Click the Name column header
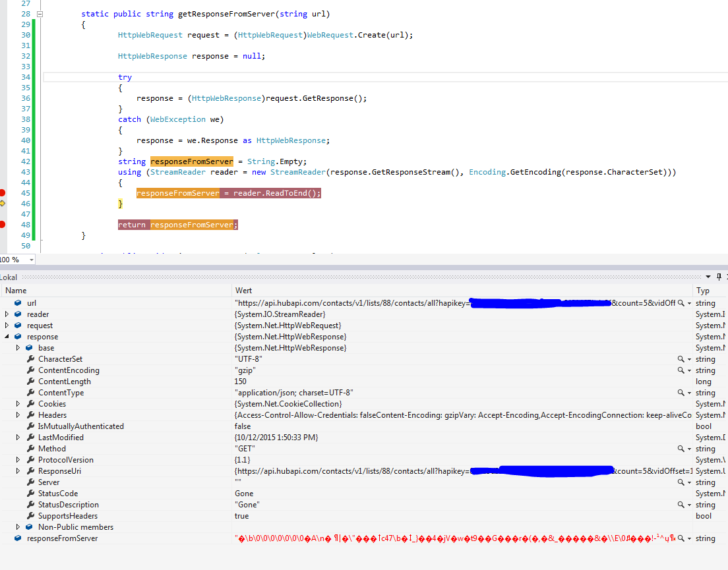The height and width of the screenshot is (570, 728). [x=116, y=291]
